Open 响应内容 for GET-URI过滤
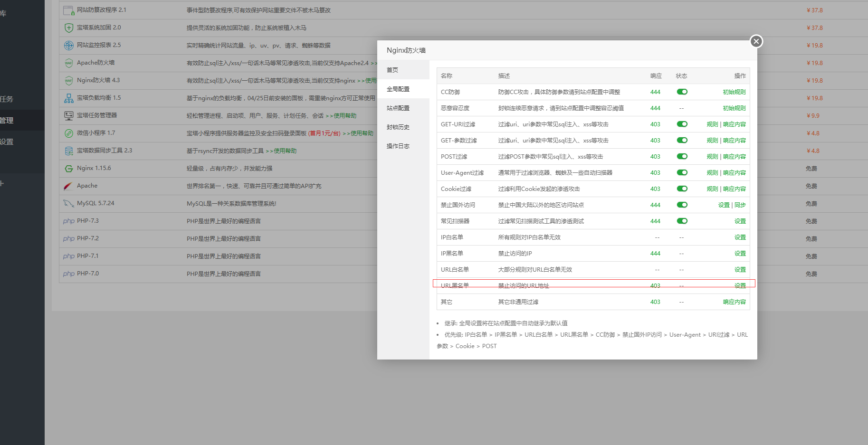Viewport: 868px width, 445px height. coord(734,124)
